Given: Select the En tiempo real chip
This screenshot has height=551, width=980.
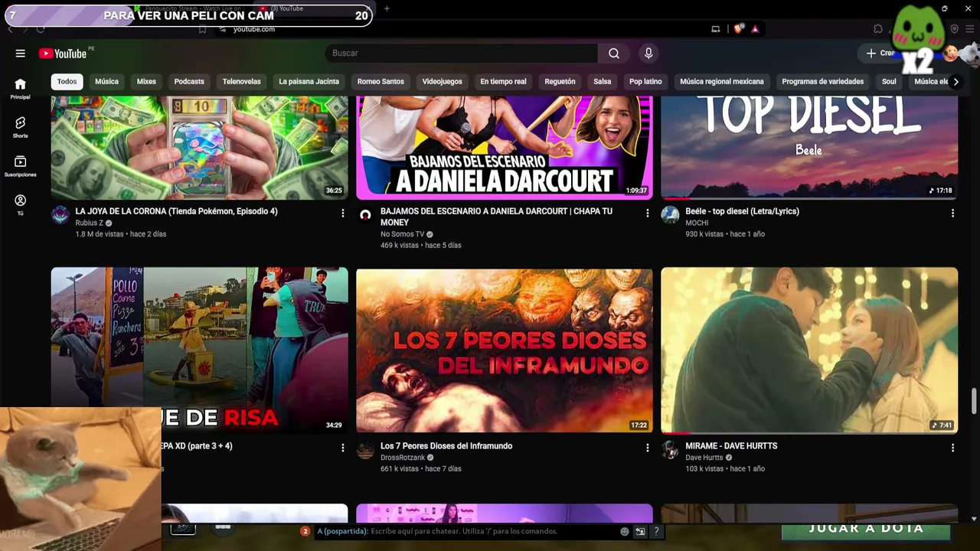Looking at the screenshot, I should tap(503, 82).
